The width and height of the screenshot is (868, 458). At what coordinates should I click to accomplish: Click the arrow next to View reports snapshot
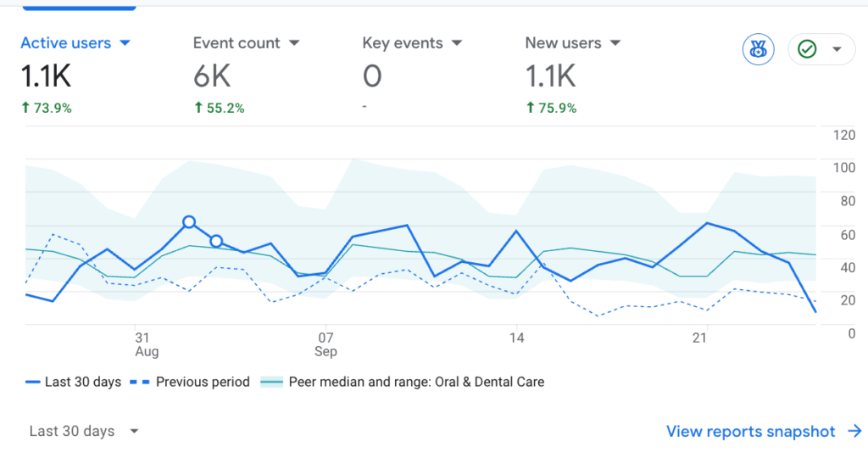pos(854,432)
